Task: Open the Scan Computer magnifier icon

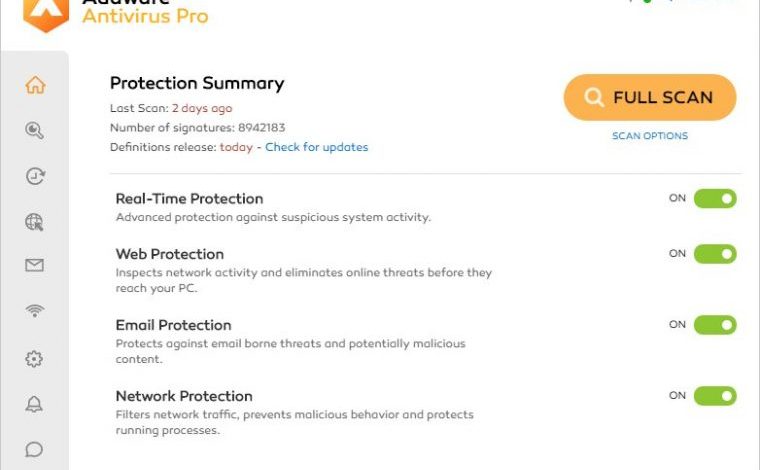Action: [x=34, y=130]
